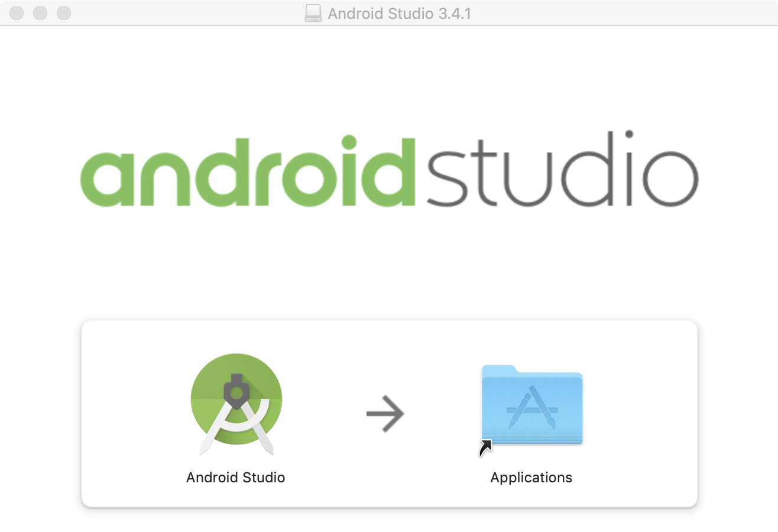Select the Android Studio app icon
Viewport: 778px width, 532px height.
coord(236,405)
